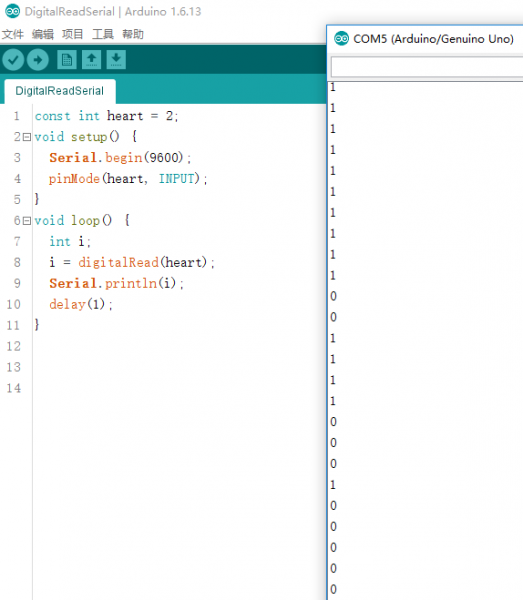Save the sketch using down-arrow icon

116,60
